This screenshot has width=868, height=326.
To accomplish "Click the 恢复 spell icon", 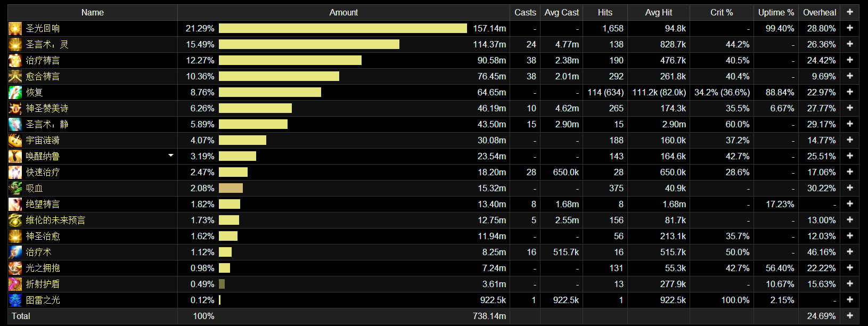I will (x=15, y=93).
